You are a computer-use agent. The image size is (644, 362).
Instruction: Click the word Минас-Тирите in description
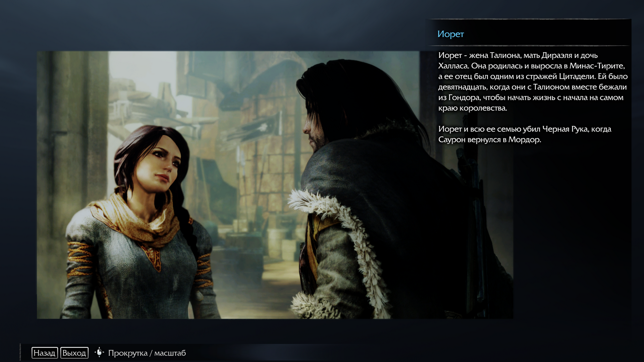pyautogui.click(x=597, y=66)
